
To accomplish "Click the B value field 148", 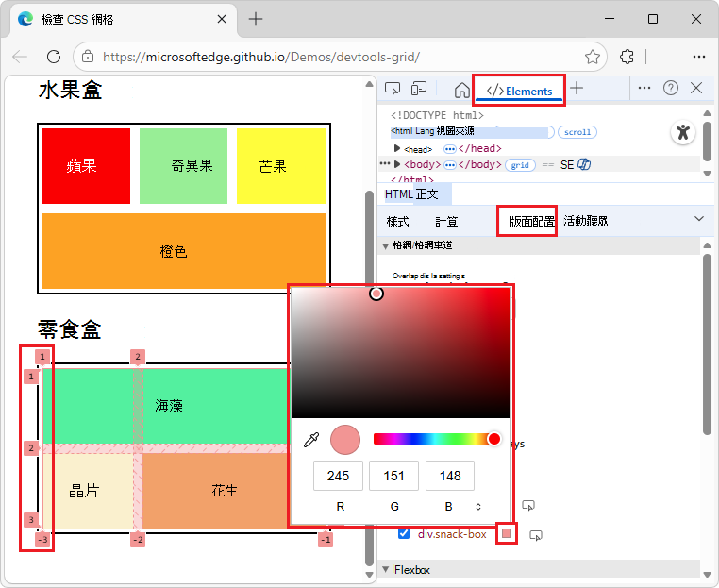I will point(450,476).
